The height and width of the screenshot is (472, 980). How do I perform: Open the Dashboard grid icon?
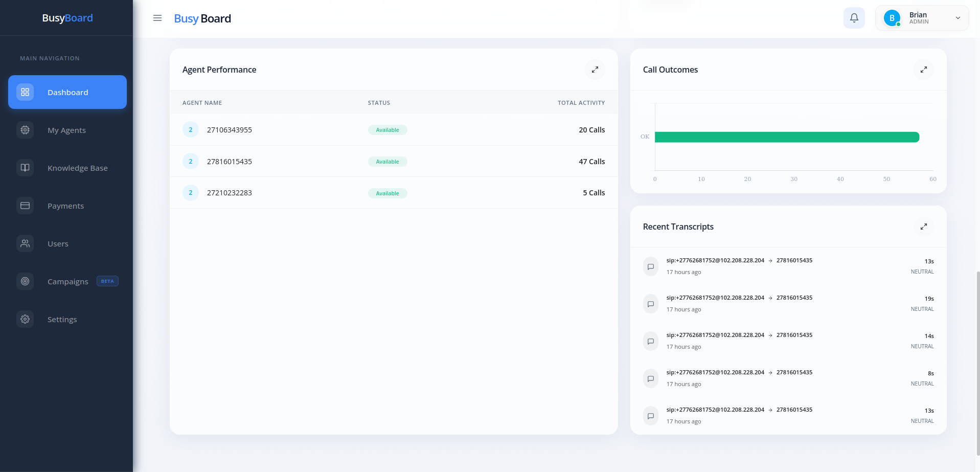[25, 92]
